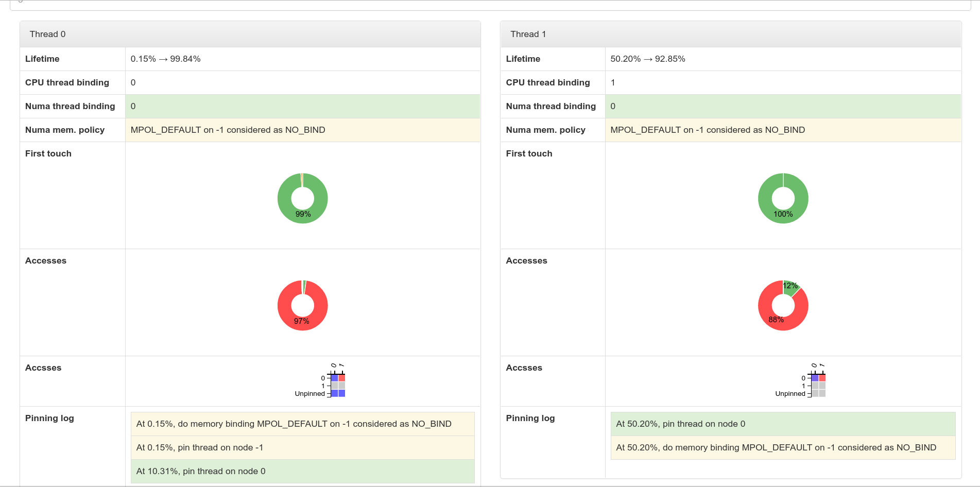Click Thread 0 Lifetime value 0.15% → 99.84%
Screen dimensions: 980x487
click(x=165, y=59)
